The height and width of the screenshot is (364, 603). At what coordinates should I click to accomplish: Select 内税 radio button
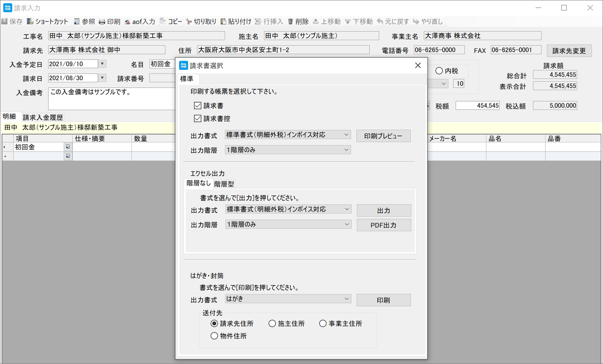[439, 71]
